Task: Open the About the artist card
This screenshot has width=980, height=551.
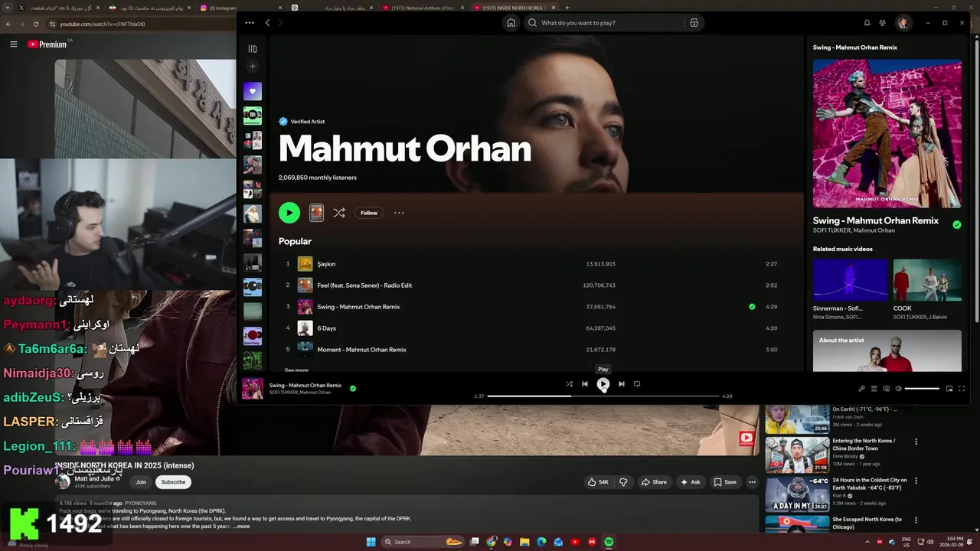Action: [887, 350]
